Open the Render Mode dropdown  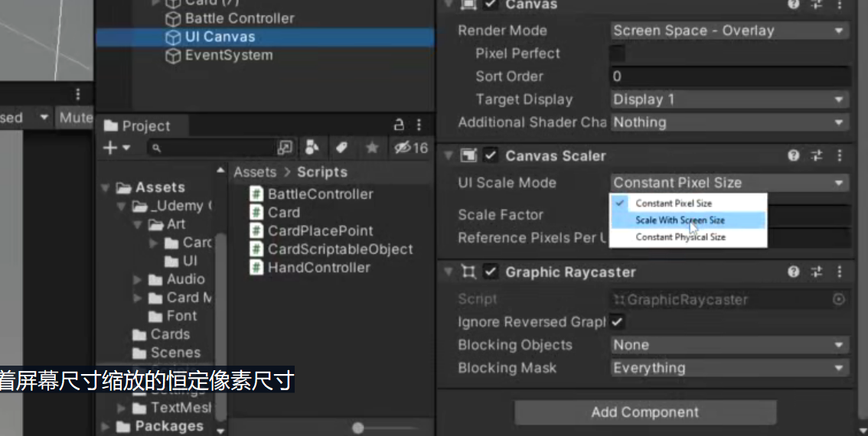(729, 31)
